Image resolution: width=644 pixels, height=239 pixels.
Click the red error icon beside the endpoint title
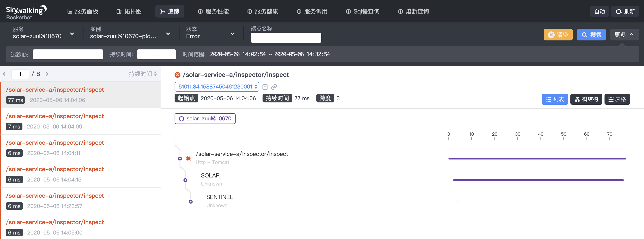pos(177,74)
